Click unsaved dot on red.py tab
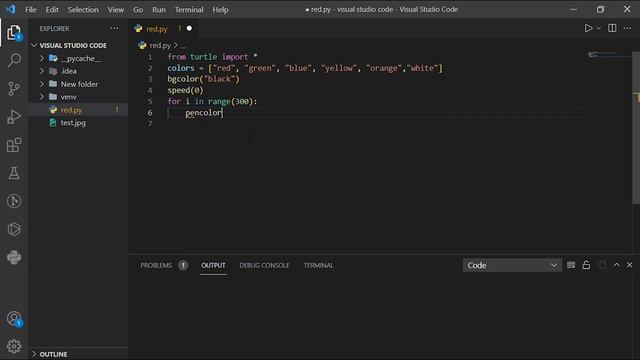This screenshot has height=360, width=640. pos(189,28)
